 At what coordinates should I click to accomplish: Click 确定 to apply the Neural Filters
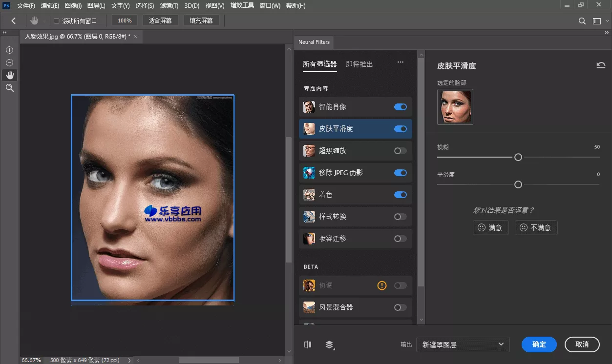[539, 344]
